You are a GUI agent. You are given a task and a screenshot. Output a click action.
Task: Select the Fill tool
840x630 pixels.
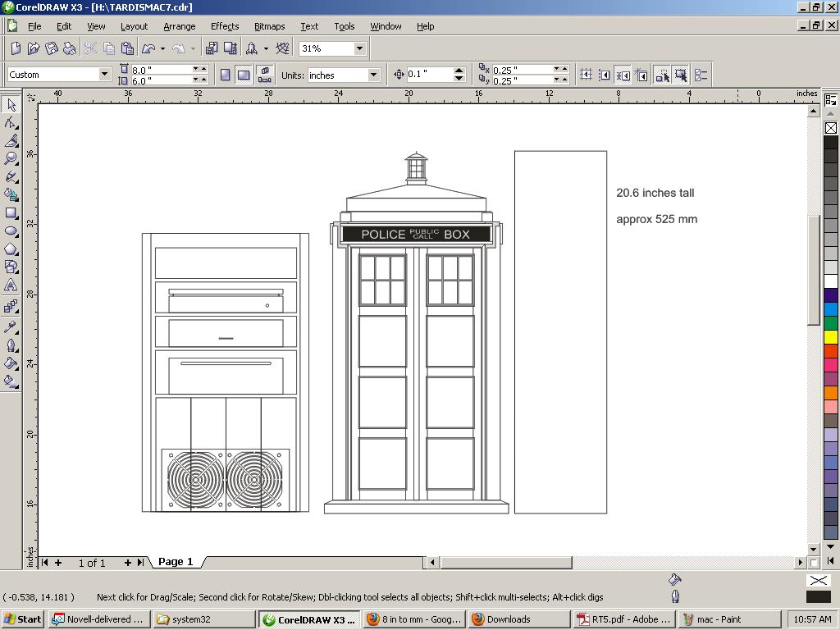point(11,363)
